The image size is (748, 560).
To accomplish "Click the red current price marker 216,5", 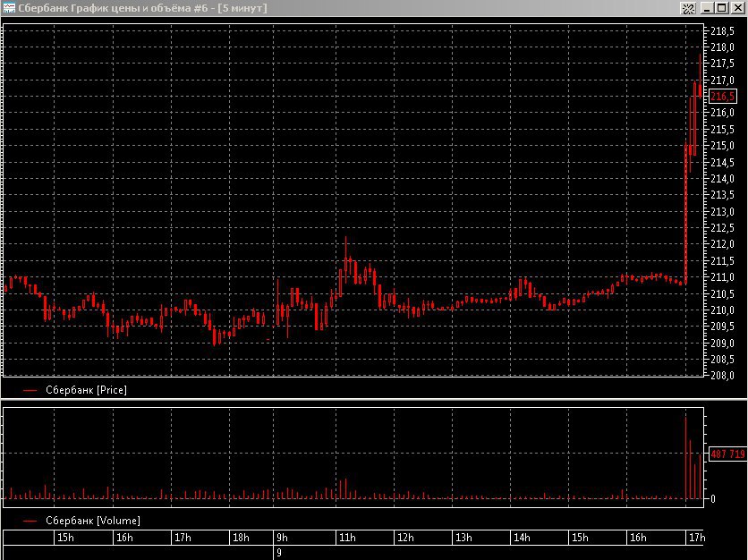I will pyautogui.click(x=723, y=97).
